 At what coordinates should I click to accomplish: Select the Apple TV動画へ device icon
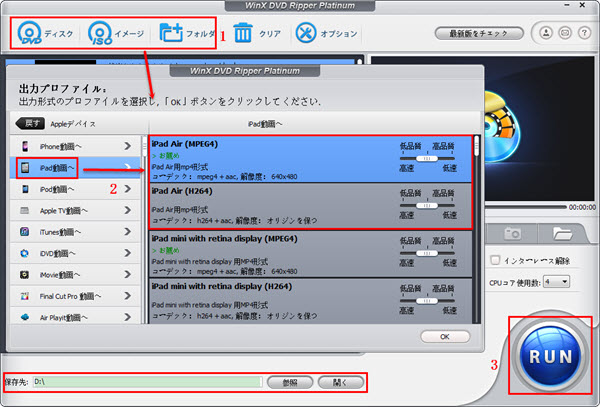pos(25,210)
